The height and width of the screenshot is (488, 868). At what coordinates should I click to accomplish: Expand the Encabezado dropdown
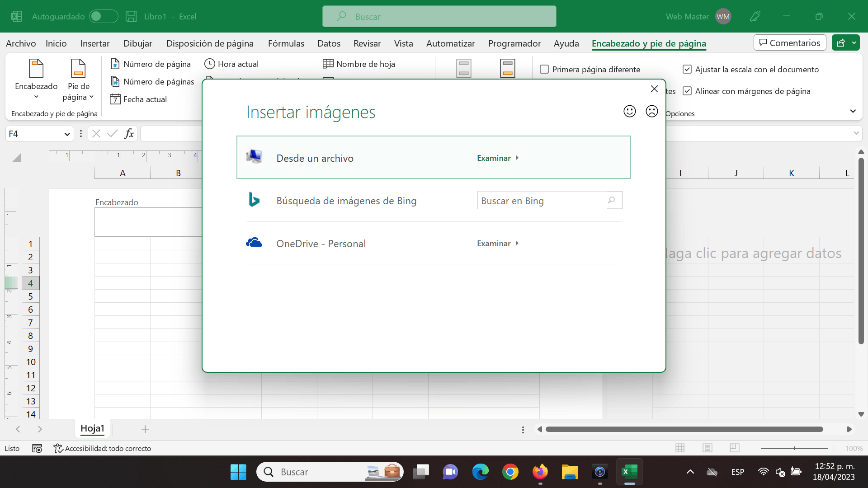[36, 97]
